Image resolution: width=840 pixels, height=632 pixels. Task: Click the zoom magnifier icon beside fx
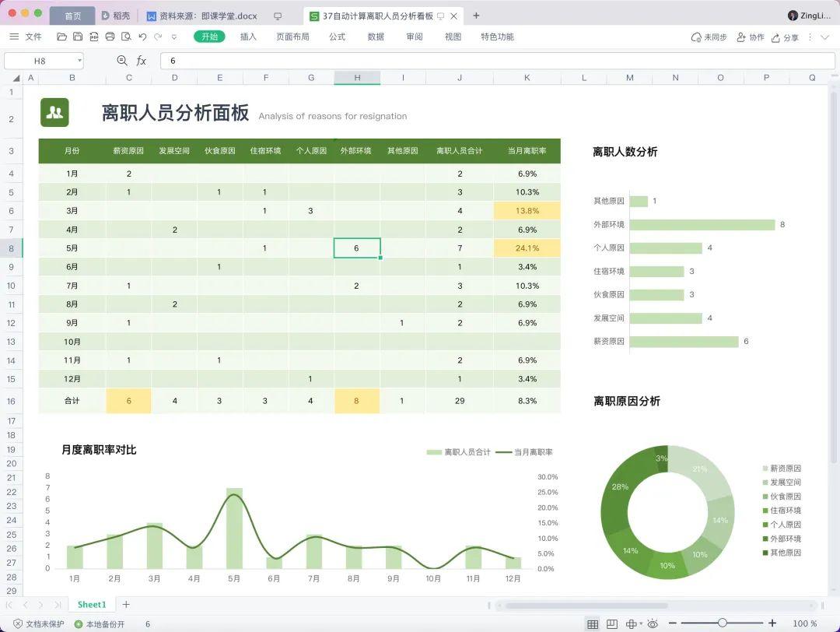point(122,61)
